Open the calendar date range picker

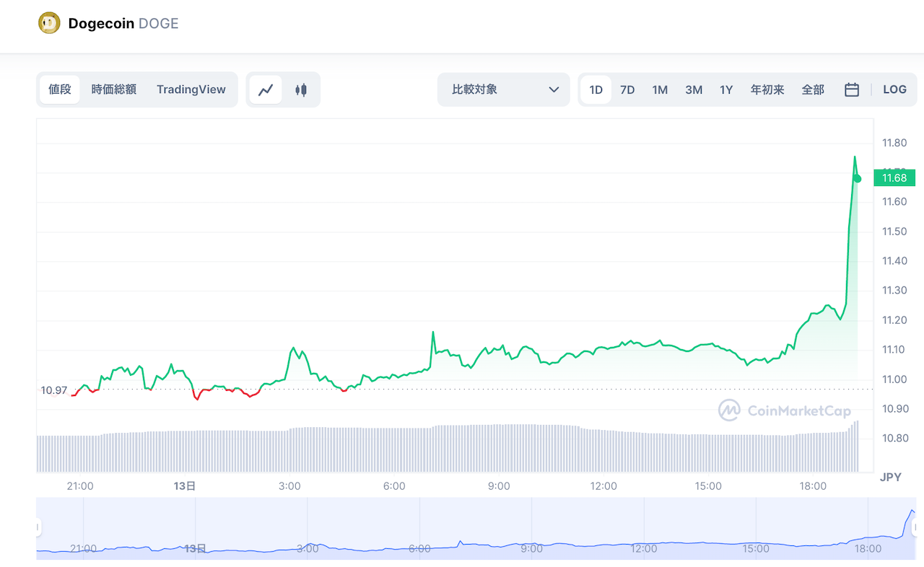[x=852, y=90]
